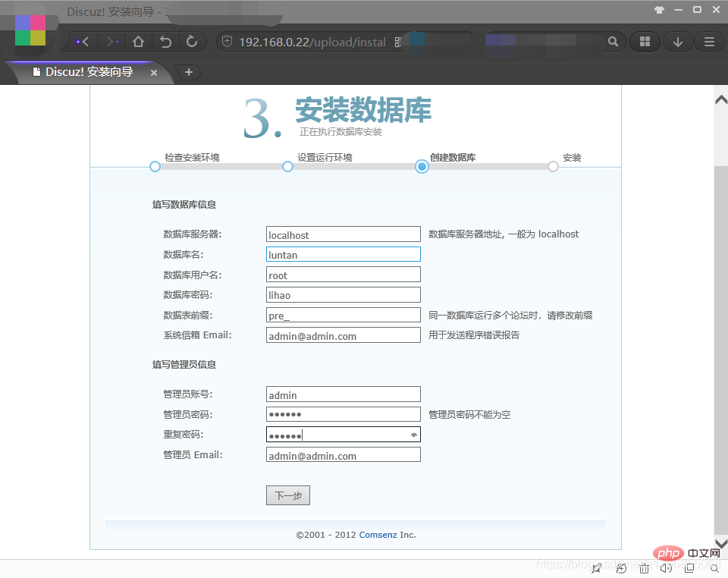Click the 安装 final step marker
The width and height of the screenshot is (728, 578).
(553, 166)
